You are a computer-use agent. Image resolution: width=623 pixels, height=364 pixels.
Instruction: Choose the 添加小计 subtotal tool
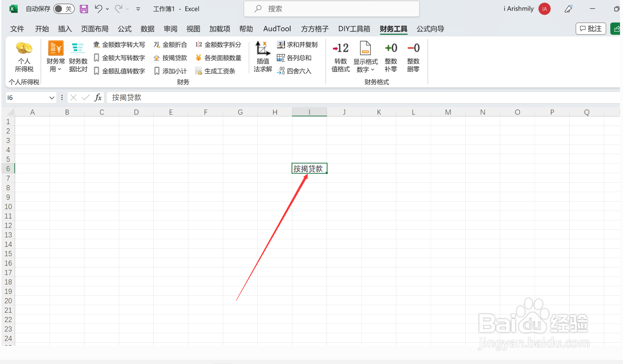170,71
